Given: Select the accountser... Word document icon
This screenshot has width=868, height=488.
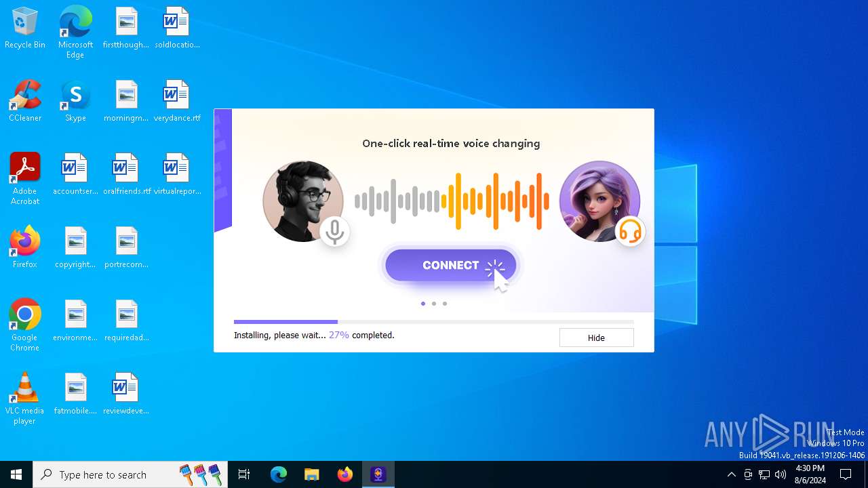Looking at the screenshot, I should 75,174.
